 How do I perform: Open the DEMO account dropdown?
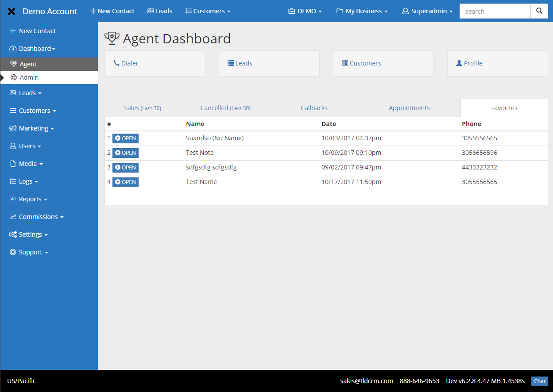point(305,11)
